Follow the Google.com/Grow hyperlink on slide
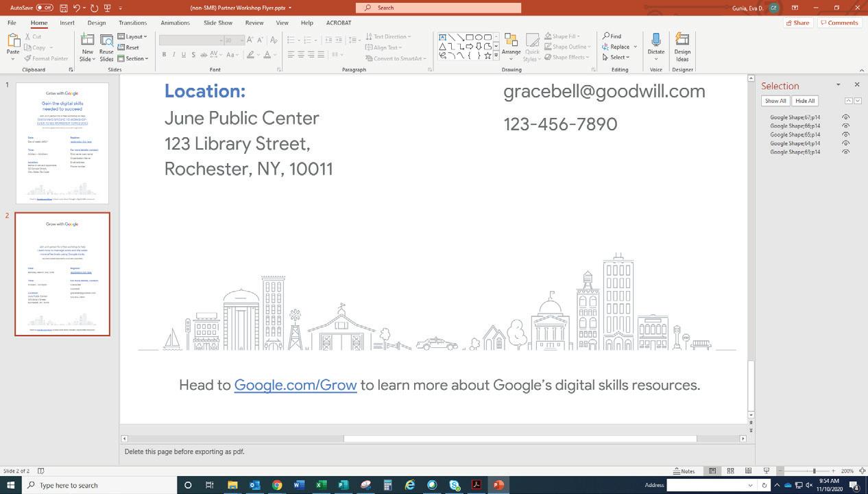This screenshot has width=868, height=494. 296,385
